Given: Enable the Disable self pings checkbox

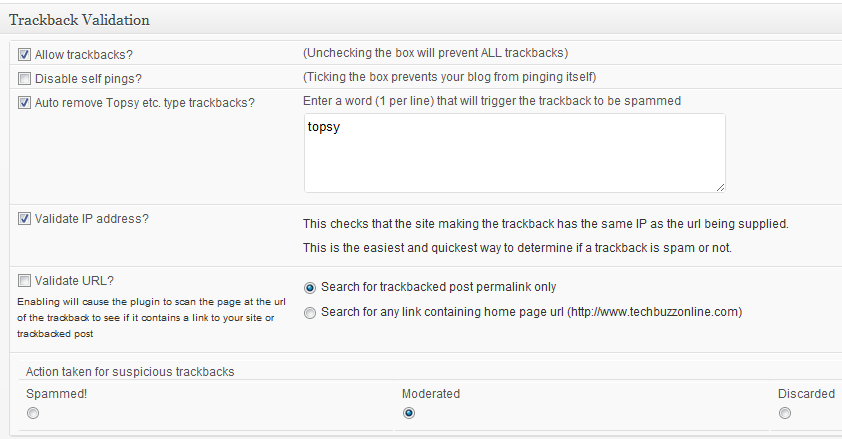Looking at the screenshot, I should (24, 78).
